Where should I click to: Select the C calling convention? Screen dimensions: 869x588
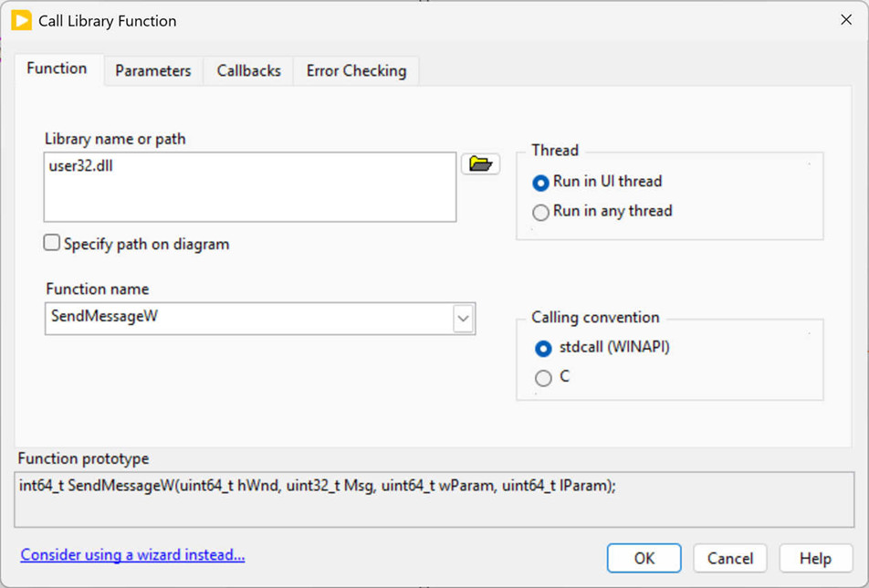tap(543, 377)
